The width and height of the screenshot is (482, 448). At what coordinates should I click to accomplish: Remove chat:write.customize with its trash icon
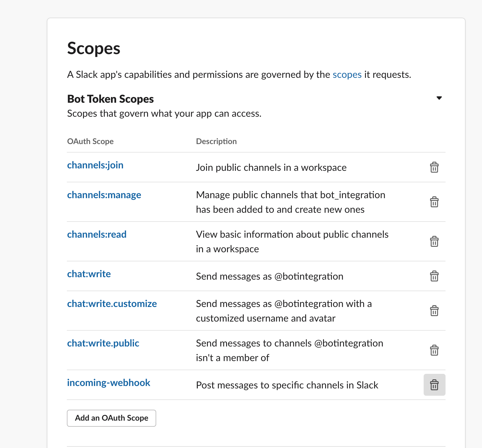pos(434,311)
